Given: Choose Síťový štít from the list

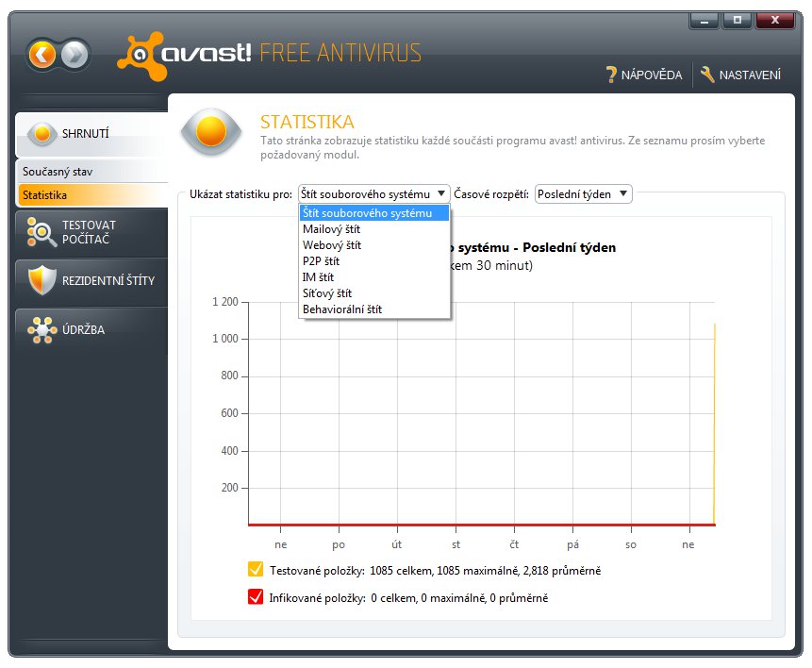Looking at the screenshot, I should point(373,293).
